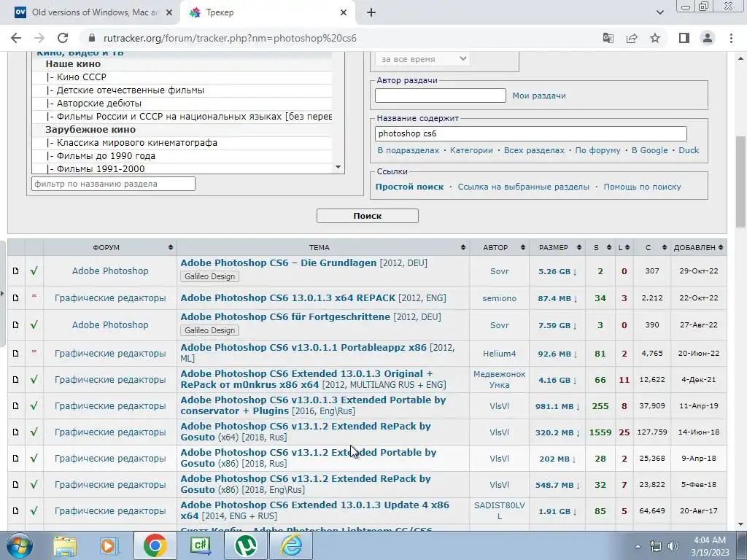
Task: Click 'Ссылка на выбранные разделы' link
Action: tap(524, 187)
